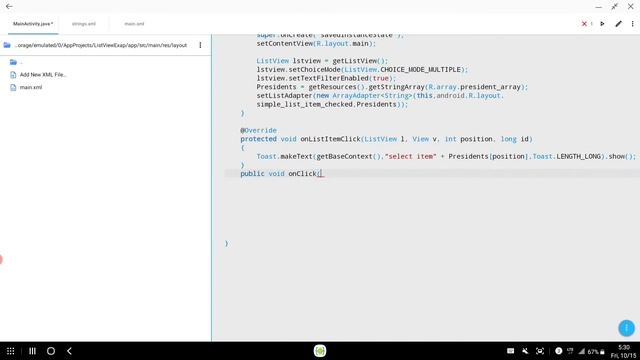This screenshot has height=360, width=640.
Task: Click the Presidents = getResources() line
Action: pyautogui.click(x=392, y=87)
